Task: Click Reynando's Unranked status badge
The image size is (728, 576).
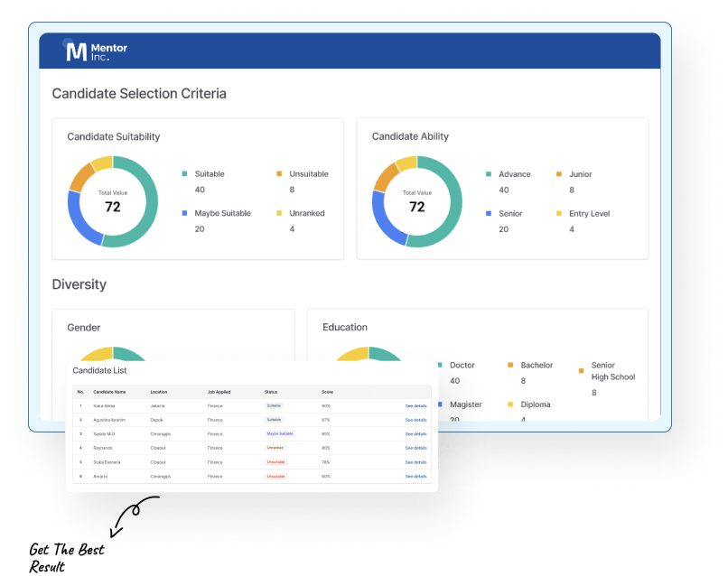Action: click(275, 448)
